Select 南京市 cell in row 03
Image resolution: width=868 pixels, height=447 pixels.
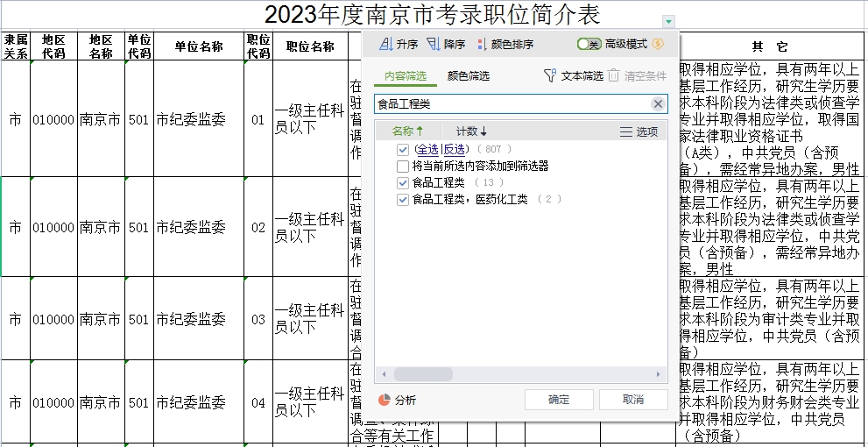pos(101,319)
